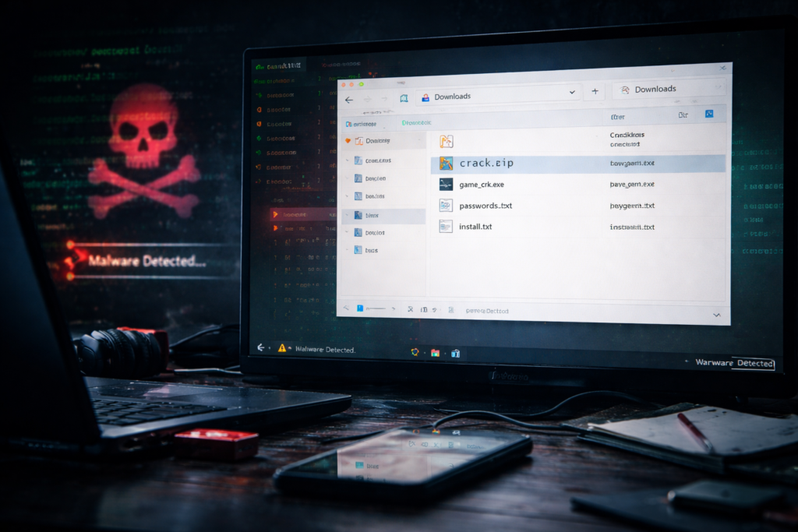Screen dimensions: 798x532
Task: Click the Malware Detected taskbar notification text
Action: [x=326, y=350]
